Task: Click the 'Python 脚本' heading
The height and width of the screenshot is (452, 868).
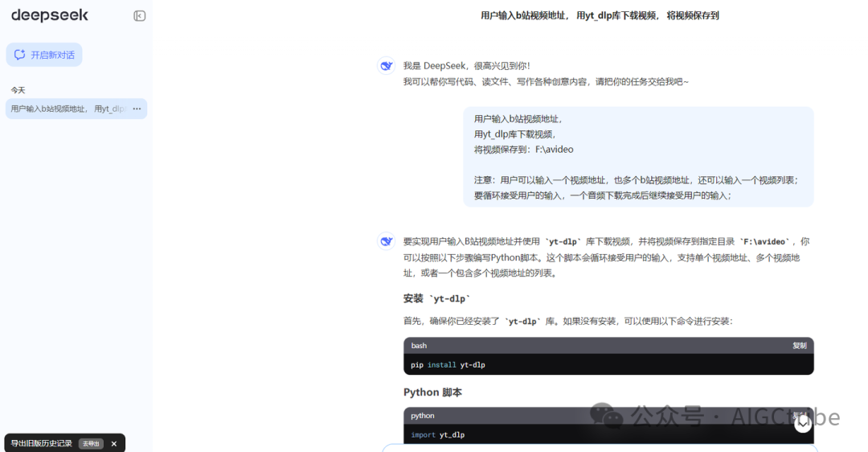Action: coord(433,392)
